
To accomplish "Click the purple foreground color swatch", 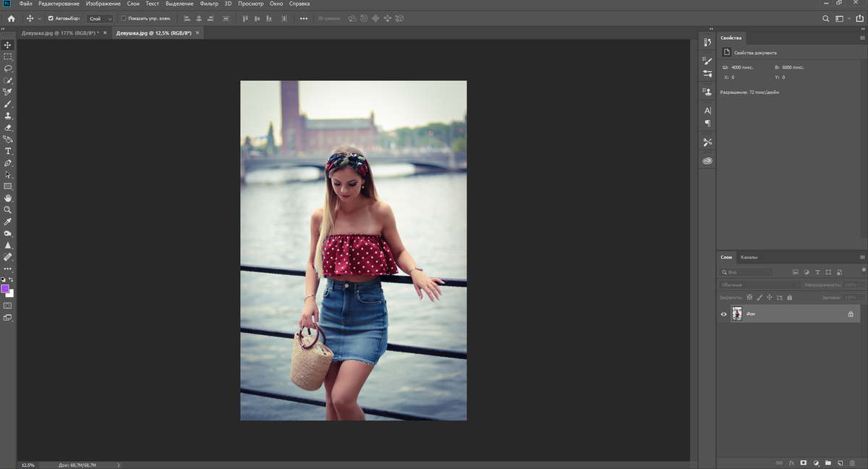I will point(5,289).
